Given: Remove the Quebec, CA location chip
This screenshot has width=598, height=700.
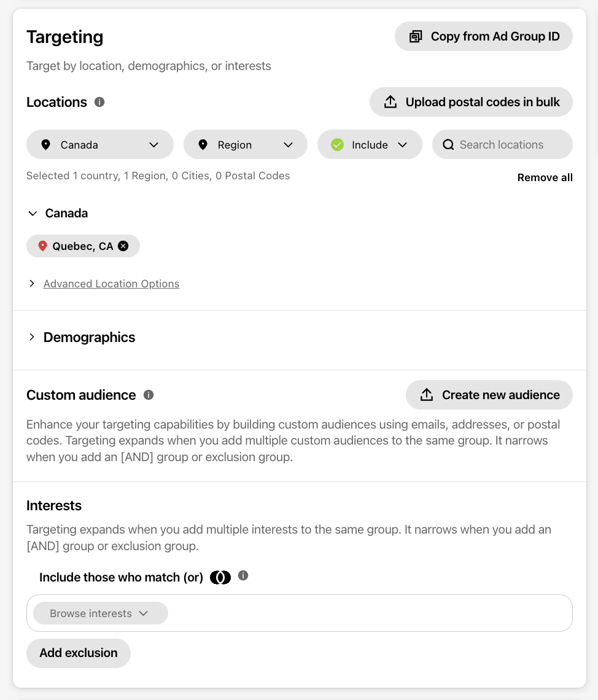Looking at the screenshot, I should [x=123, y=246].
